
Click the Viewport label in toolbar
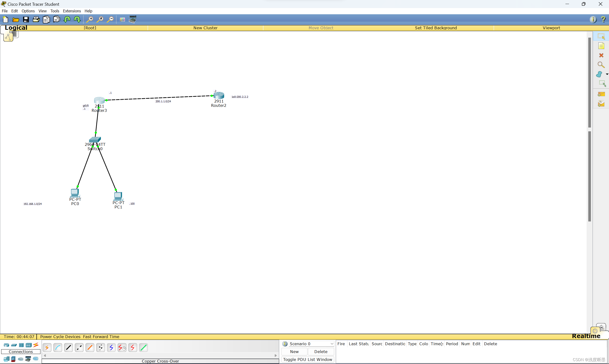point(551,28)
